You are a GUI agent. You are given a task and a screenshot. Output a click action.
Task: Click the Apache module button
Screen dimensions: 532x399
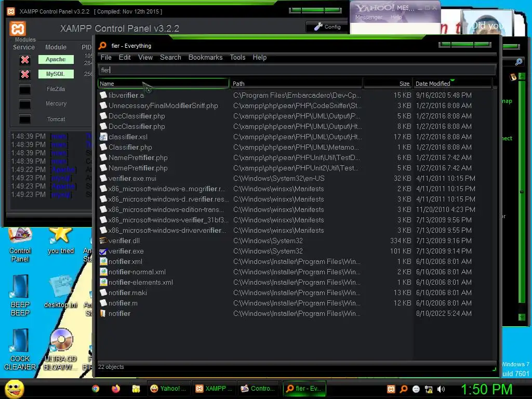click(56, 59)
